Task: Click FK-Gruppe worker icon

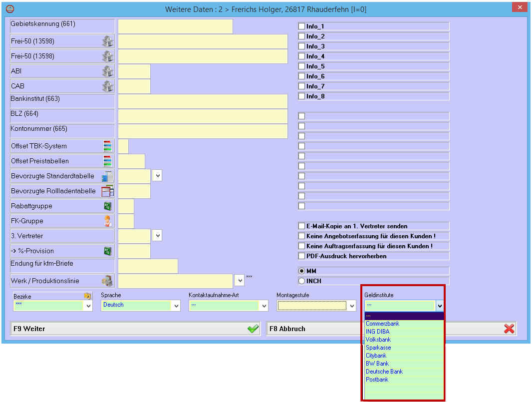Action: pyautogui.click(x=108, y=221)
